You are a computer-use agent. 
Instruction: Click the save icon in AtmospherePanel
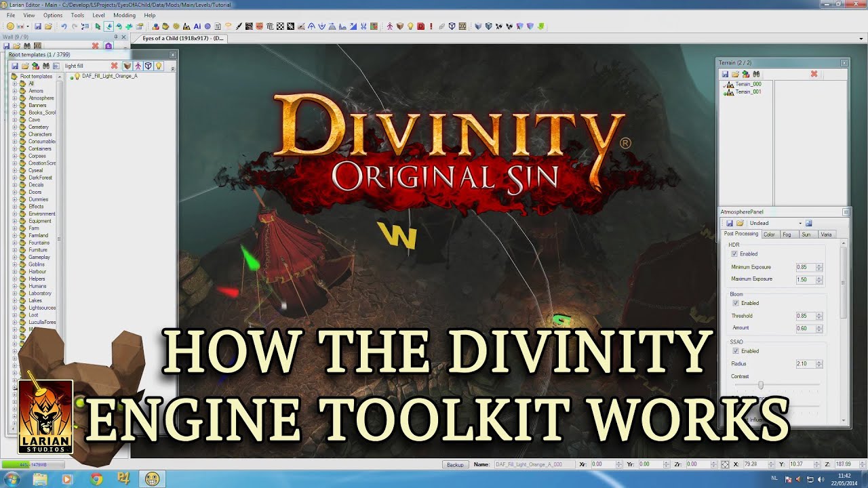(730, 223)
